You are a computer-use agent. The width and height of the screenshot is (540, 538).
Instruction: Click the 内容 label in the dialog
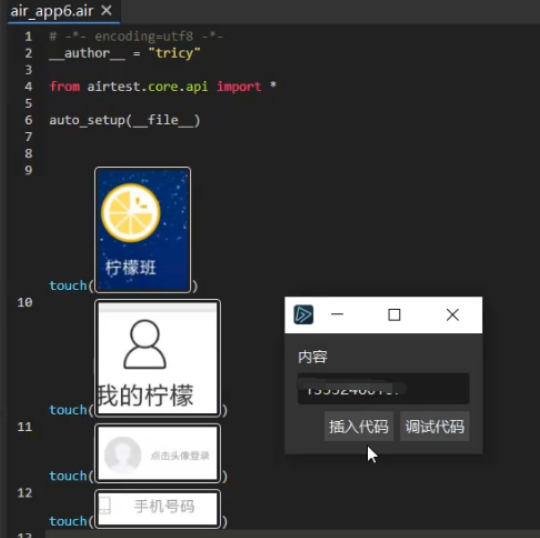click(x=313, y=357)
